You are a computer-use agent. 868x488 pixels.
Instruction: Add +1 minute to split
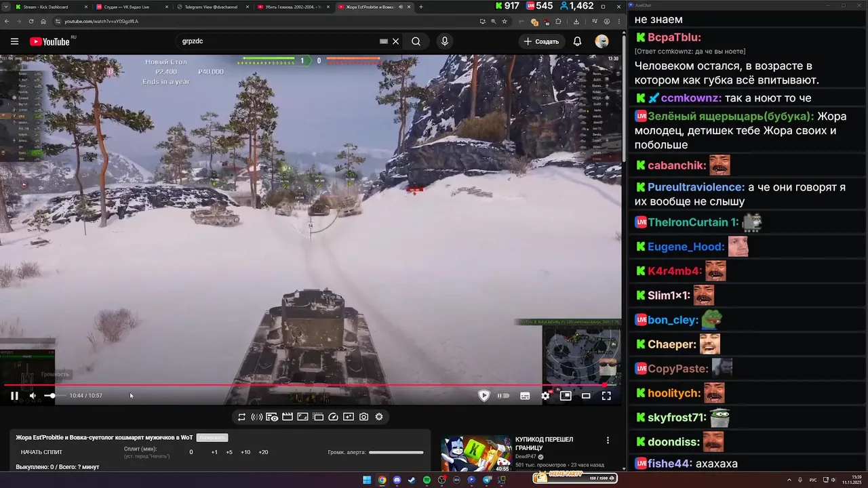pyautogui.click(x=214, y=452)
